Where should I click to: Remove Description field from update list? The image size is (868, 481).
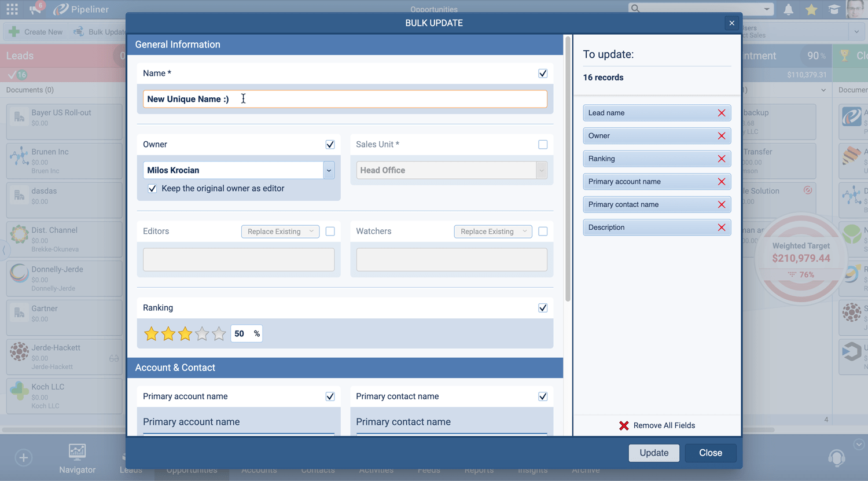(x=721, y=227)
